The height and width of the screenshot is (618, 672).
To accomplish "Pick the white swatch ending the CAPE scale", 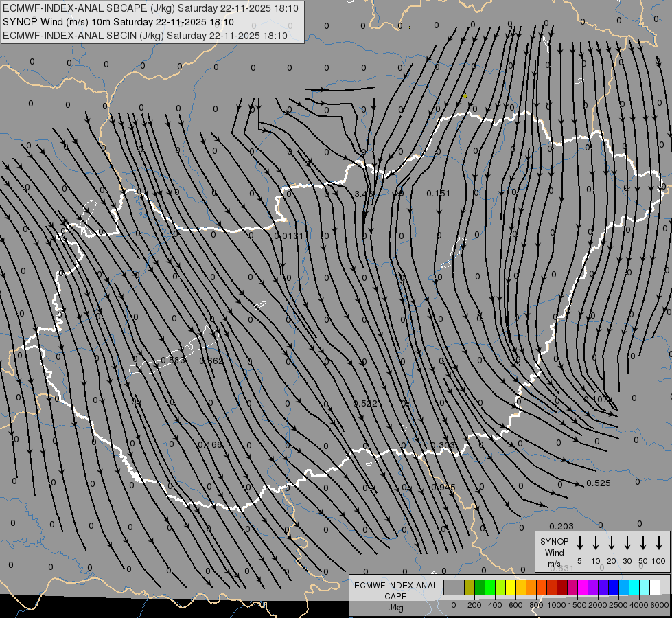I will pos(655,587).
